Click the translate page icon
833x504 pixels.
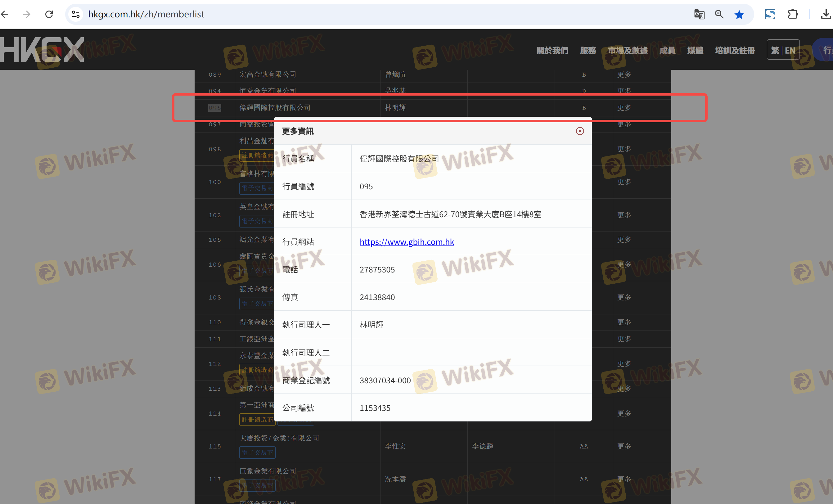699,14
